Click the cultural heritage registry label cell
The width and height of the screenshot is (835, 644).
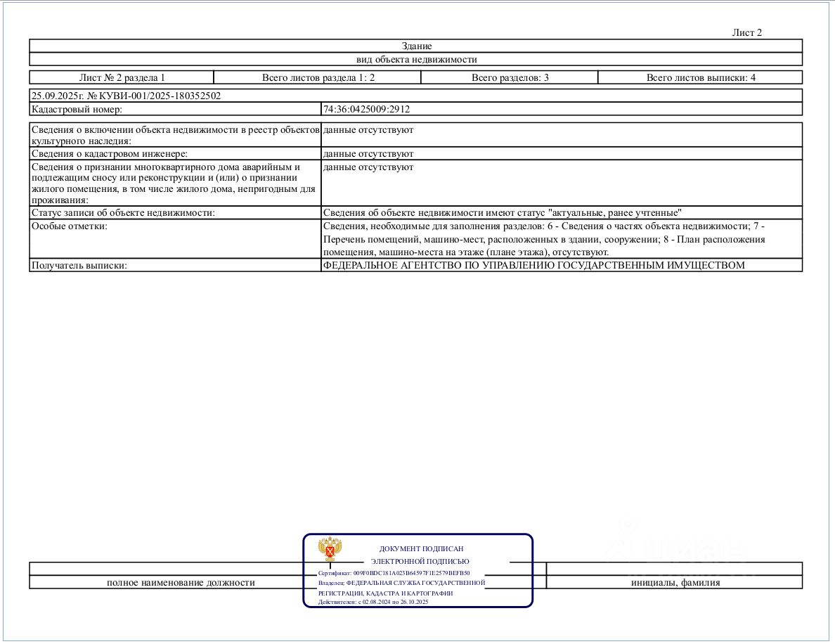click(x=175, y=135)
